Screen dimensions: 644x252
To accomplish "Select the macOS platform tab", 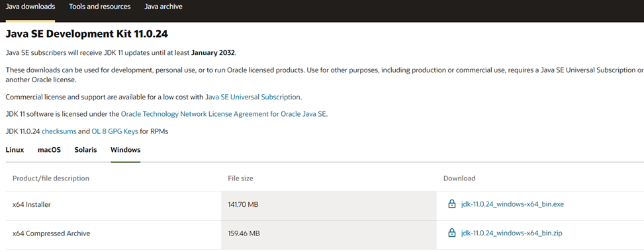I will click(x=49, y=150).
